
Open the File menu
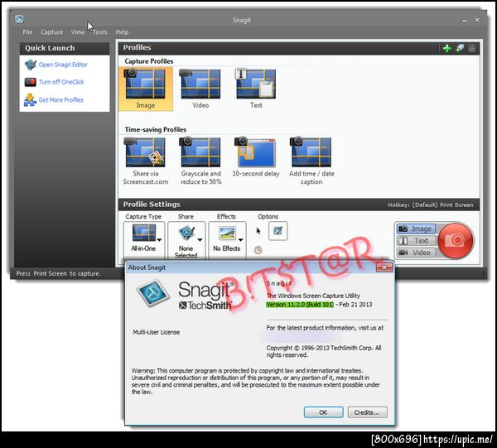click(x=27, y=32)
